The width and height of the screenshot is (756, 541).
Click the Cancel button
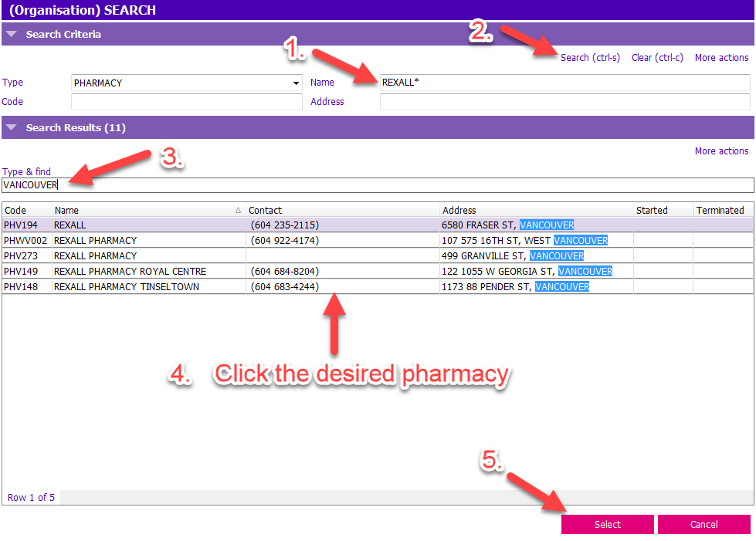point(703,524)
